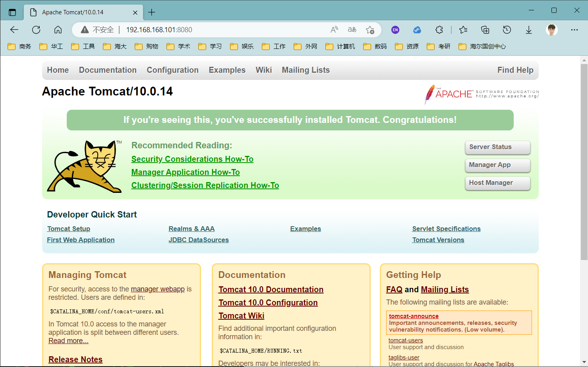This screenshot has height=367, width=588.
Task: Open the 考研 bookmarks folder
Action: coord(439,47)
